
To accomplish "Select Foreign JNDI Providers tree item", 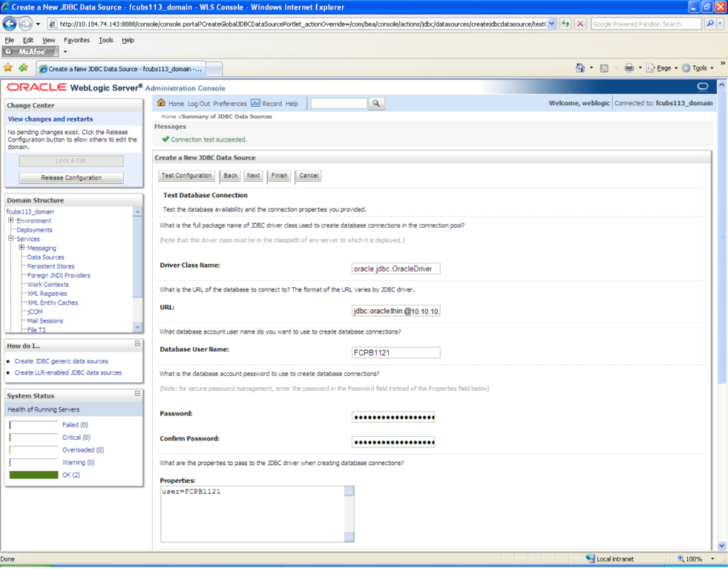I will [59, 275].
